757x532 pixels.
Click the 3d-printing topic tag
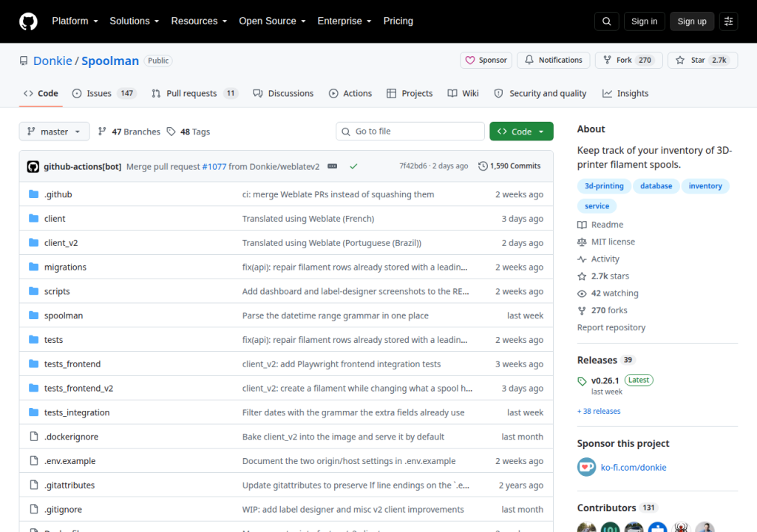(x=604, y=186)
